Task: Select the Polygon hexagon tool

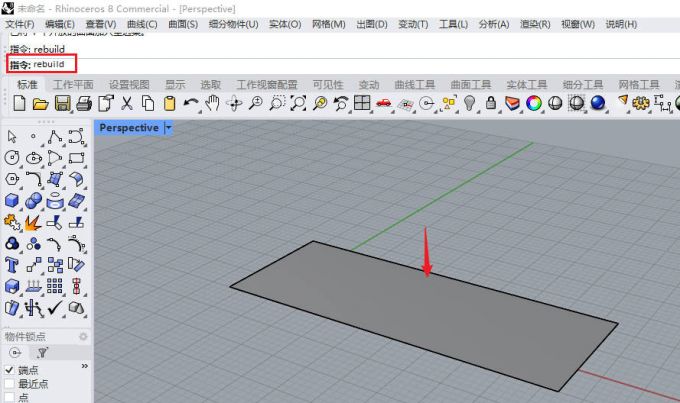Action: (12, 179)
